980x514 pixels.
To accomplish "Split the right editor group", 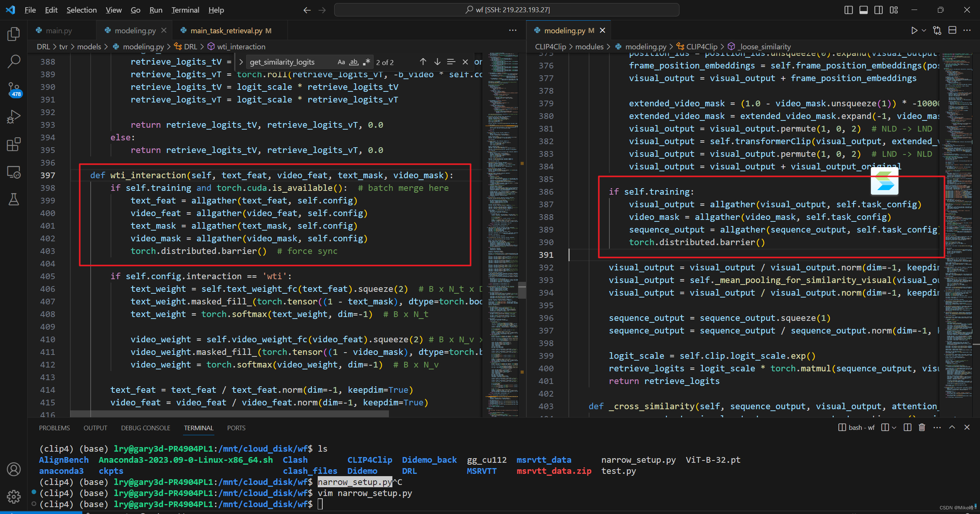I will 952,31.
